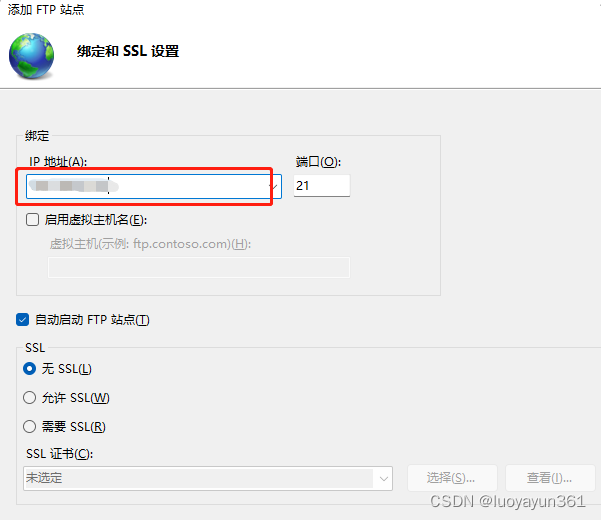The image size is (601, 520).
Task: Pick the 需要 SSL radio option
Action: tap(30, 426)
